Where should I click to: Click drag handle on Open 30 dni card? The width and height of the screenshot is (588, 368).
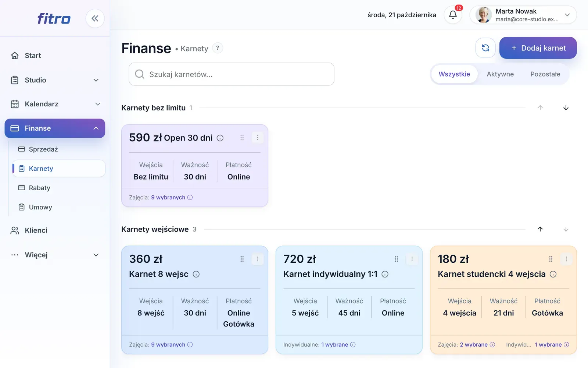[242, 138]
